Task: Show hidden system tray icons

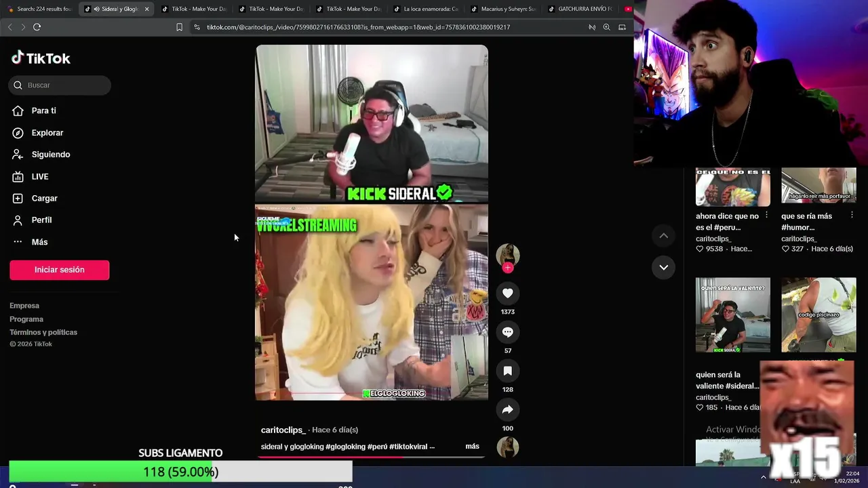Action: pyautogui.click(x=764, y=477)
